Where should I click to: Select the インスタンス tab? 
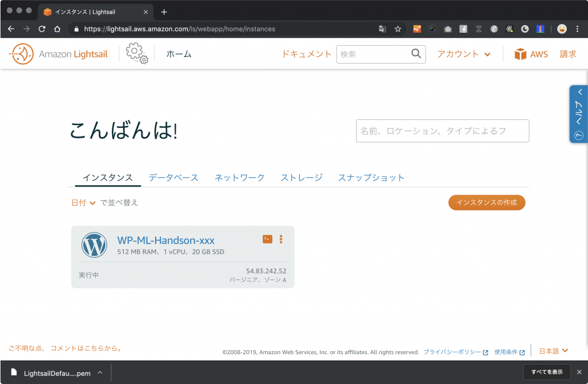pos(107,177)
